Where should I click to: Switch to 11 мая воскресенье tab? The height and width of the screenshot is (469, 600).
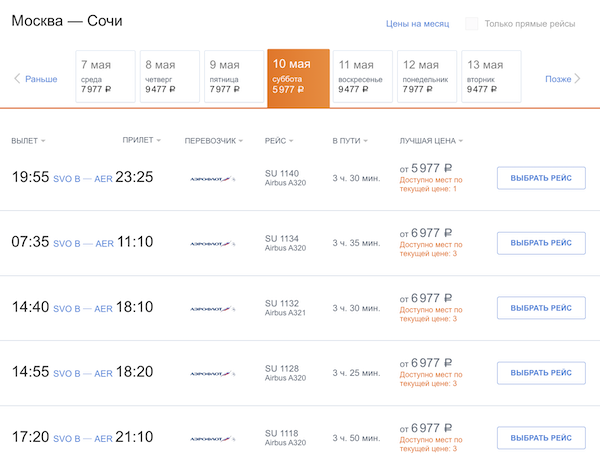[361, 77]
